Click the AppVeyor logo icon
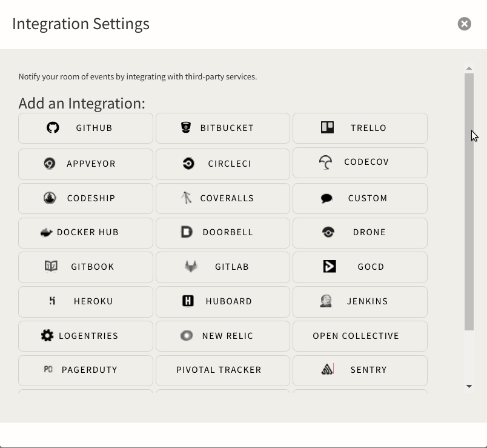487x448 pixels. pos(50,163)
